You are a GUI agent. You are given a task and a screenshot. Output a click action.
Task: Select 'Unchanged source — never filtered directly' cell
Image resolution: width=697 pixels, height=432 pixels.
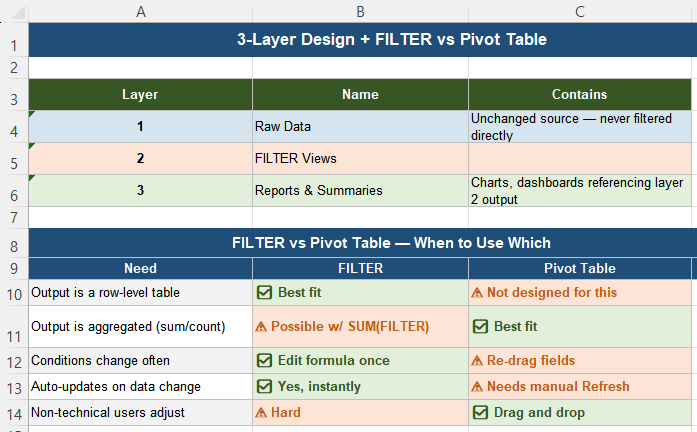(x=580, y=127)
